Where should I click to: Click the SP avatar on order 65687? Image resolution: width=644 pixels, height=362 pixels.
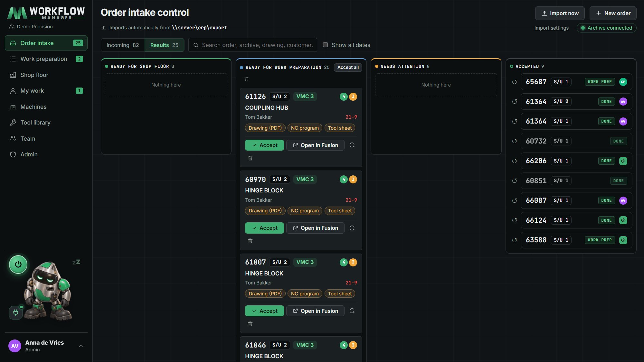tap(623, 82)
